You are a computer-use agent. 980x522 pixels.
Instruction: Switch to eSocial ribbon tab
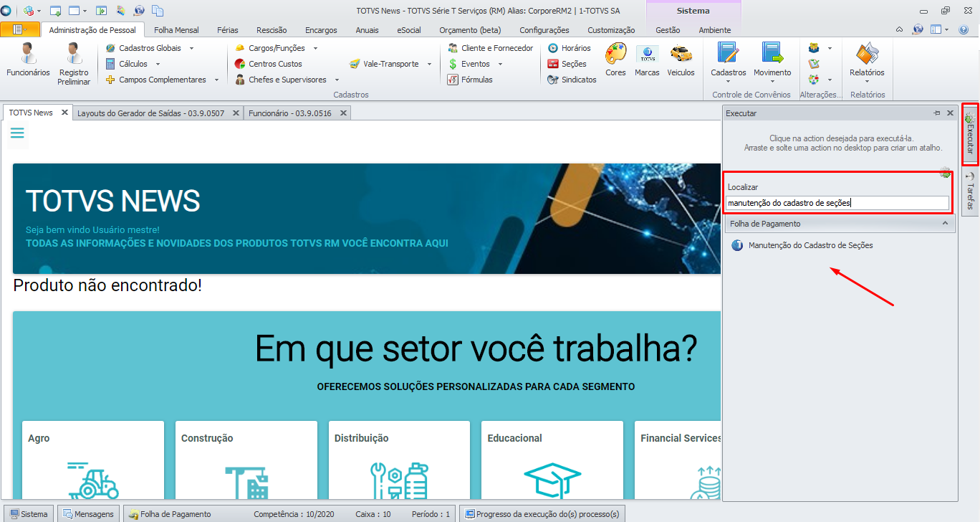coord(409,30)
